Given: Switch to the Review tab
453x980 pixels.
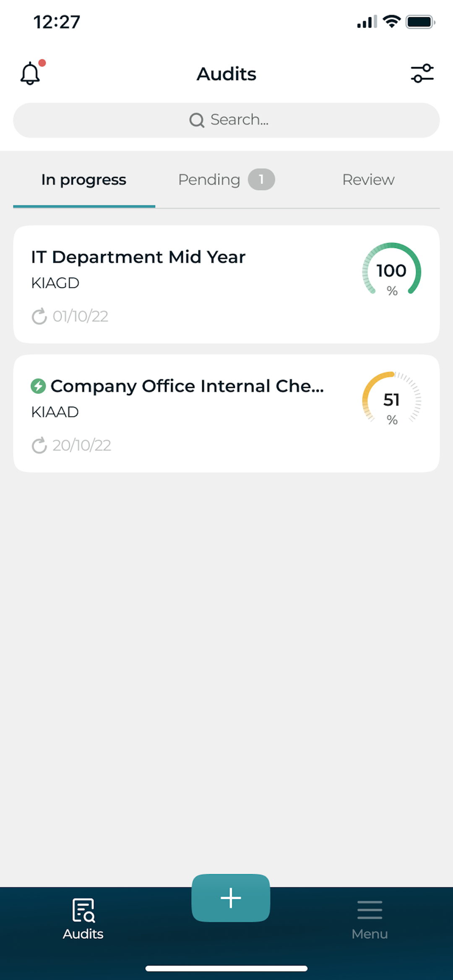Looking at the screenshot, I should point(368,180).
